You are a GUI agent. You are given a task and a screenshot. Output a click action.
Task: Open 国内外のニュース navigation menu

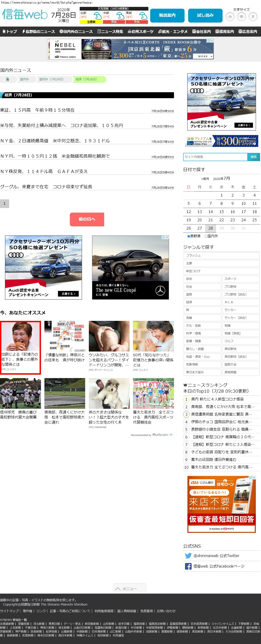(x=76, y=32)
